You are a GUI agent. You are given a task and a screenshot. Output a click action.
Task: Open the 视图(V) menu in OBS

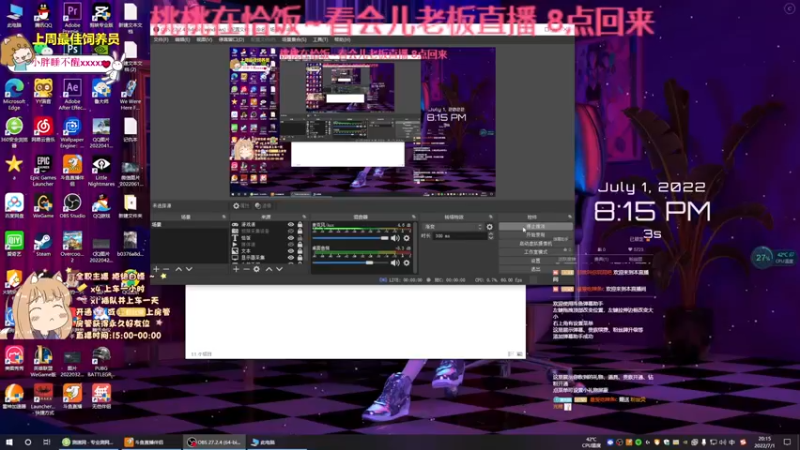(x=204, y=39)
